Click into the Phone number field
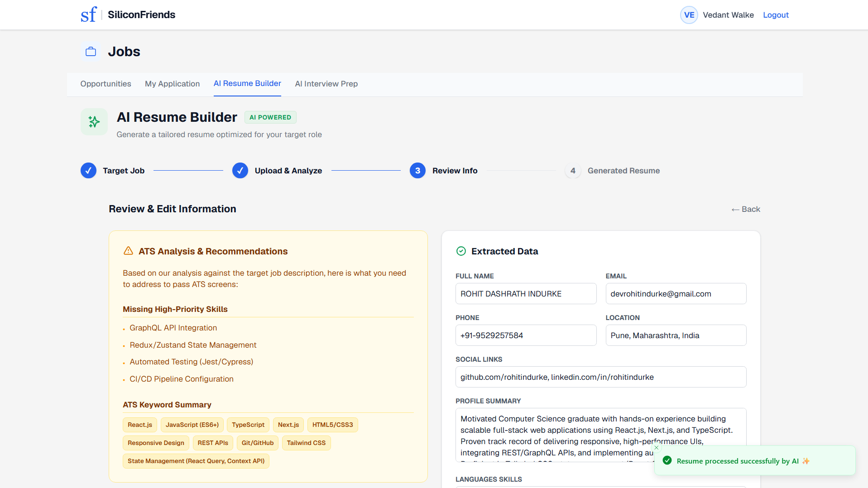The width and height of the screenshot is (868, 488). (x=526, y=335)
